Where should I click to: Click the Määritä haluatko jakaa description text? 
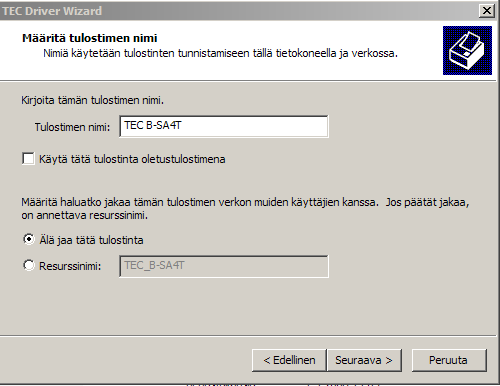245,209
